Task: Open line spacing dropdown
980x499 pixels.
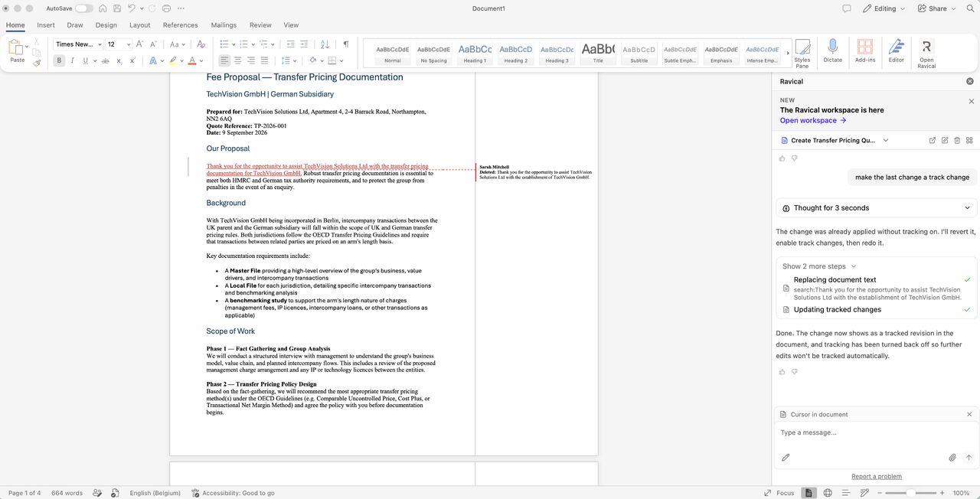Action: tap(288, 60)
